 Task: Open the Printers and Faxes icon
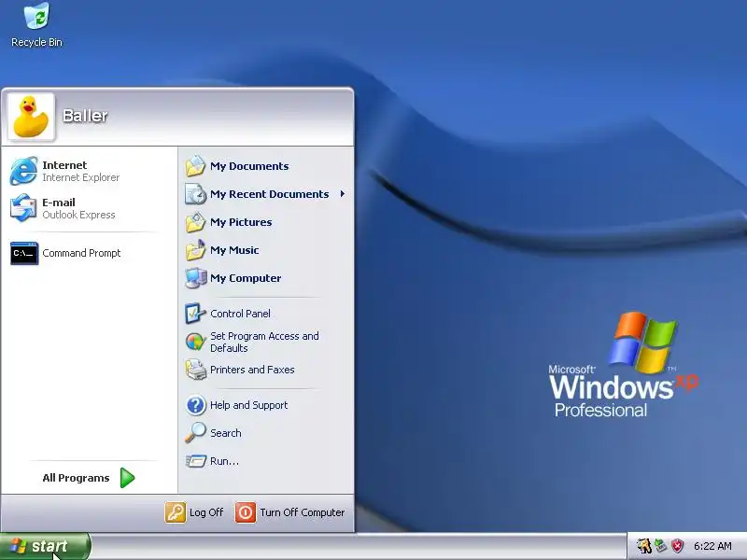click(x=195, y=370)
